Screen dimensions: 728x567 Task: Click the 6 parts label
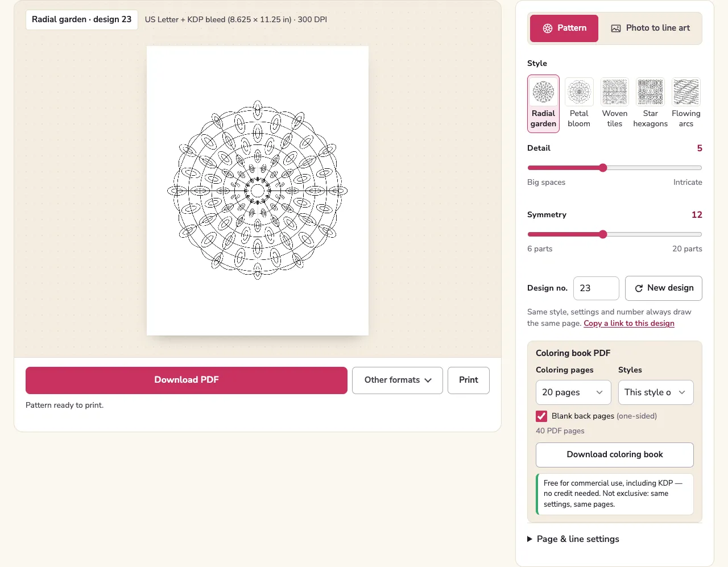point(540,249)
